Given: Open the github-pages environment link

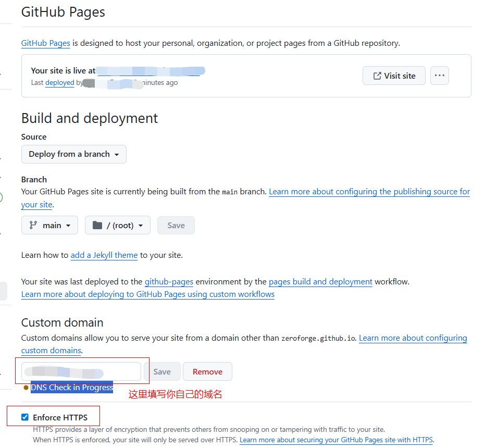Looking at the screenshot, I should (169, 281).
